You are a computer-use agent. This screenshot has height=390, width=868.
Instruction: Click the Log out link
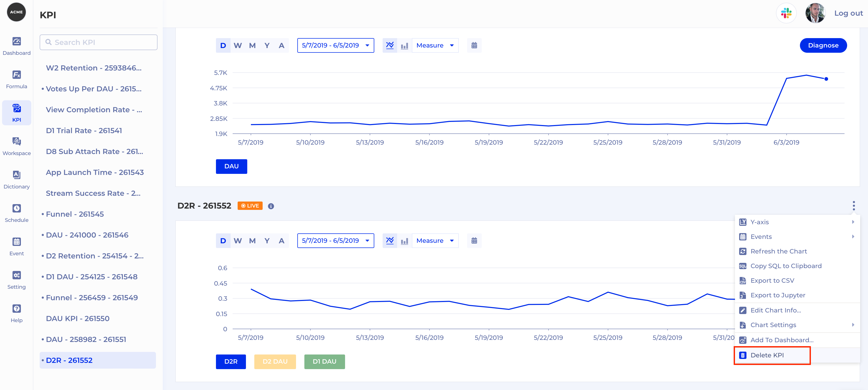[x=848, y=13]
